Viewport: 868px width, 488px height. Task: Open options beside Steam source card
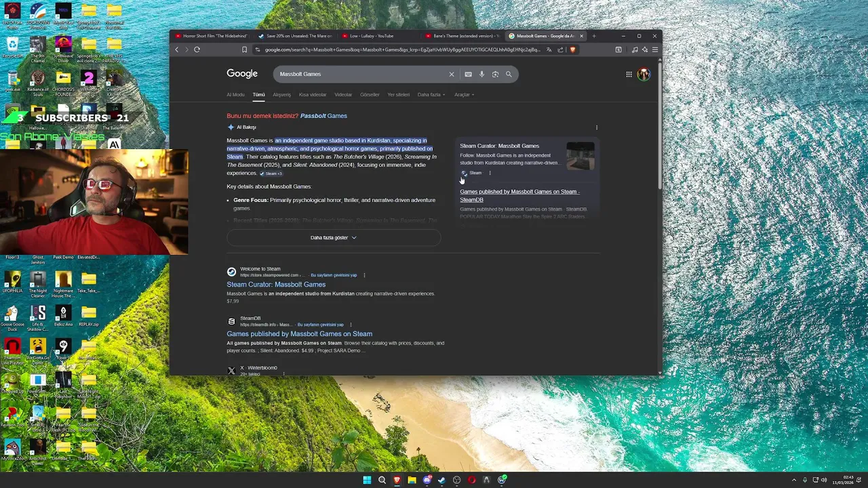[490, 173]
